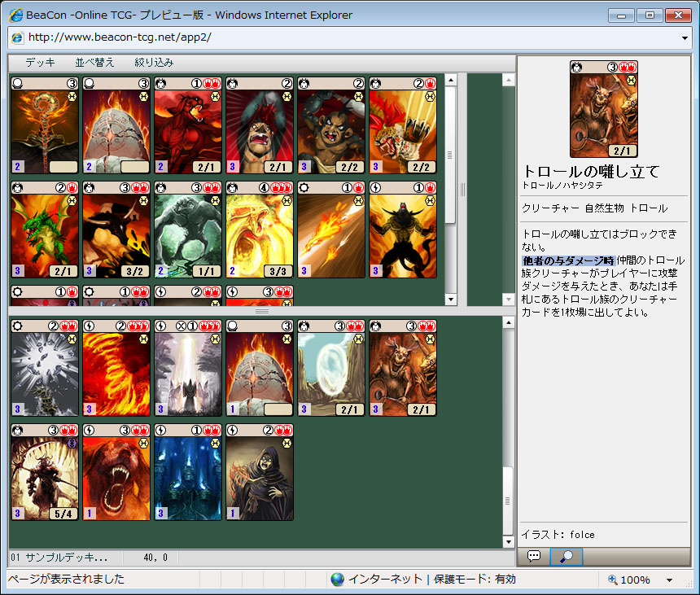Select the blue ice castle deck card
The width and height of the screenshot is (700, 595).
point(188,472)
